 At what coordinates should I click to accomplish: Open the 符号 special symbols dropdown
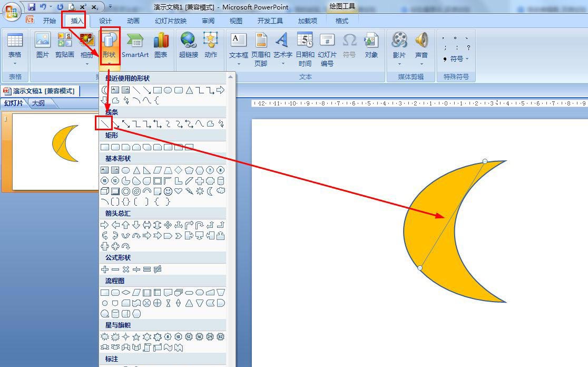(456, 59)
